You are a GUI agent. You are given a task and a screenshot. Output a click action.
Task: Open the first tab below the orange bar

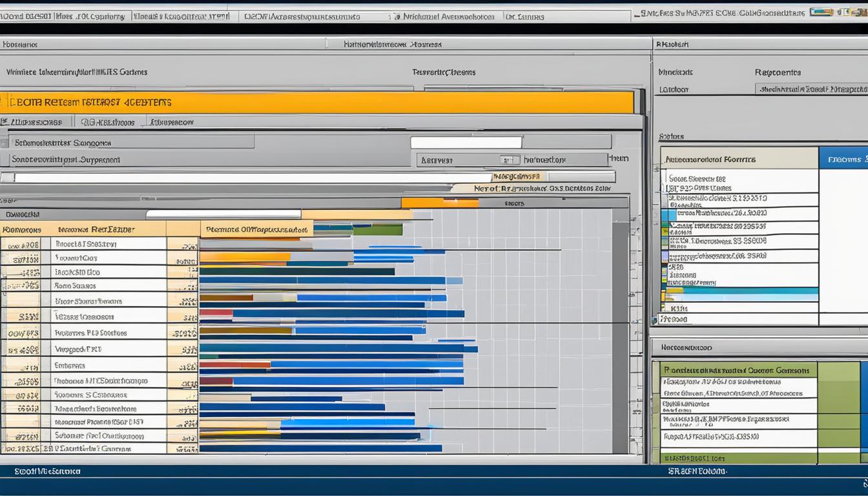37,121
